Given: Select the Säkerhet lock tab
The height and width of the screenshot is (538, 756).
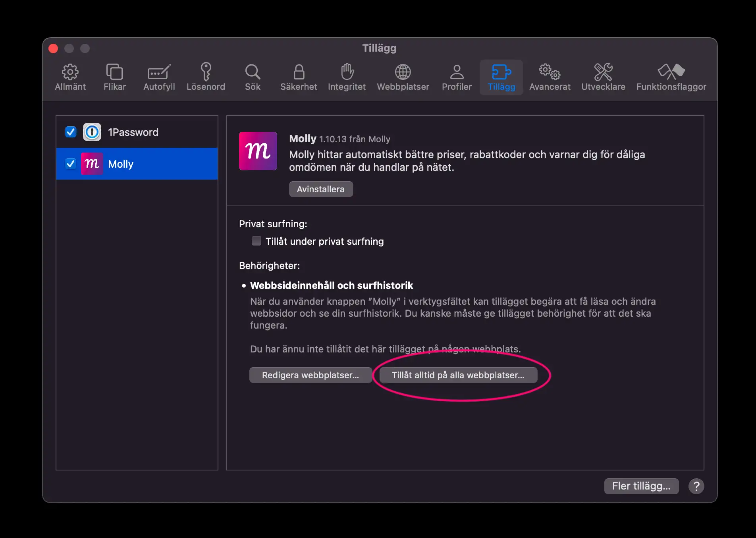Looking at the screenshot, I should tap(299, 77).
